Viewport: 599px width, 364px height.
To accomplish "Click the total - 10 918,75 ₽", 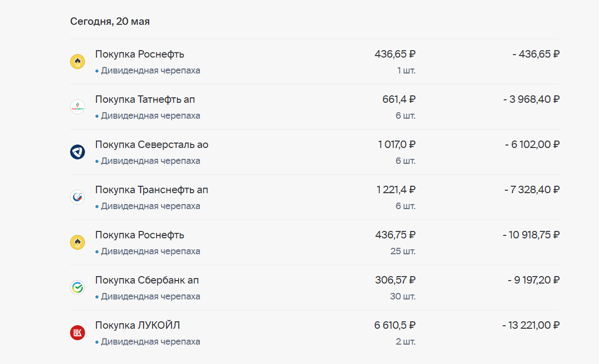I will point(531,235).
